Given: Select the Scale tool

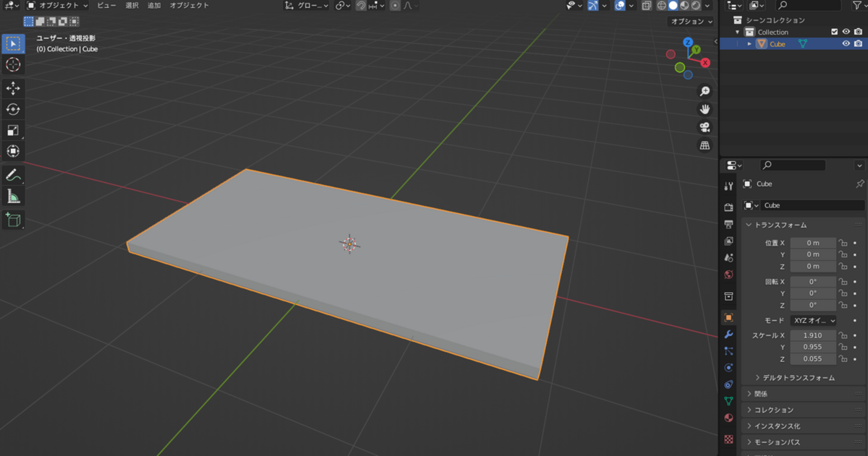Looking at the screenshot, I should click(13, 130).
